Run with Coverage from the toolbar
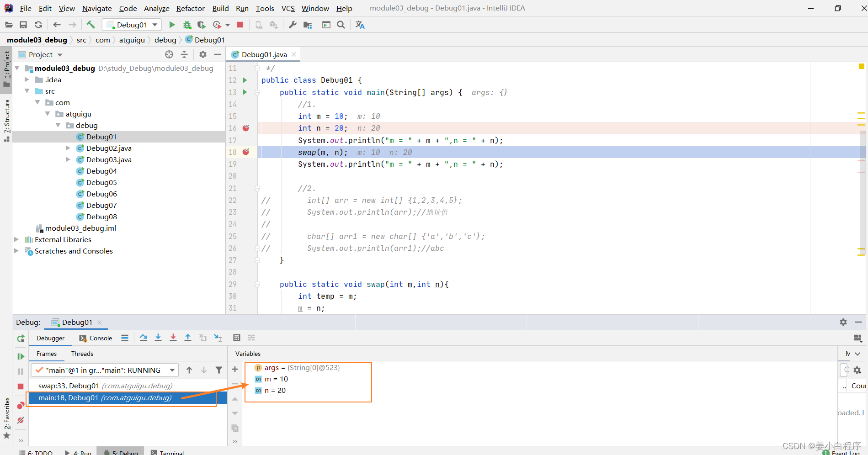 pyautogui.click(x=202, y=25)
